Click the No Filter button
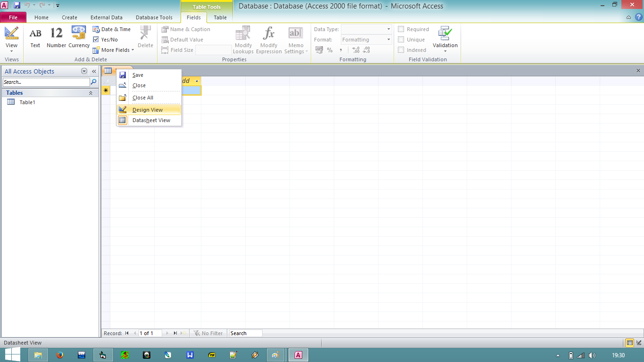Image resolution: width=644 pixels, height=362 pixels. click(208, 333)
